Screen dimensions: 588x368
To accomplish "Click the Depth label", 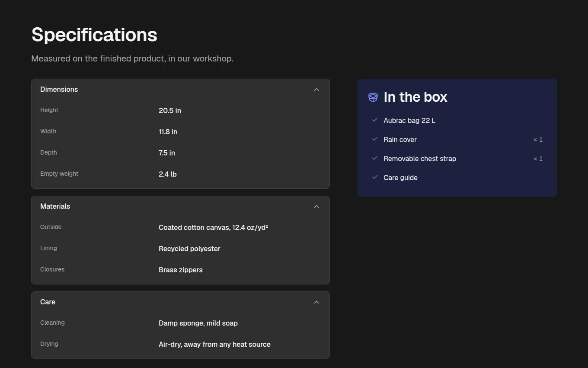I will 48,152.
